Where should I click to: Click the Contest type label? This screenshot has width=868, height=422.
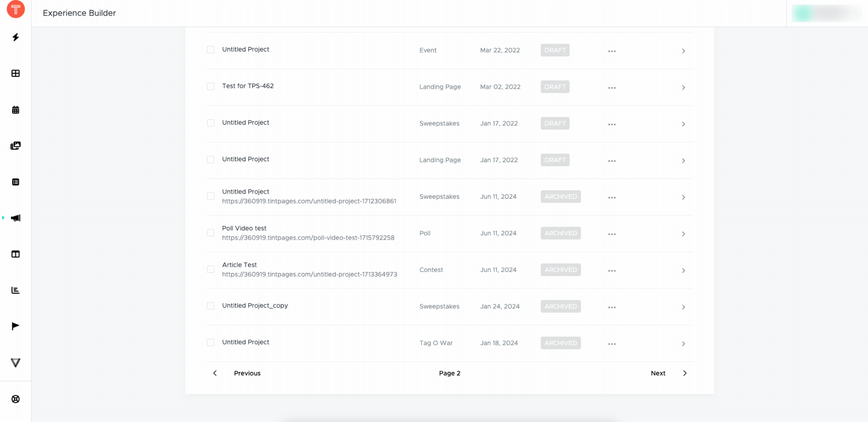tap(431, 270)
